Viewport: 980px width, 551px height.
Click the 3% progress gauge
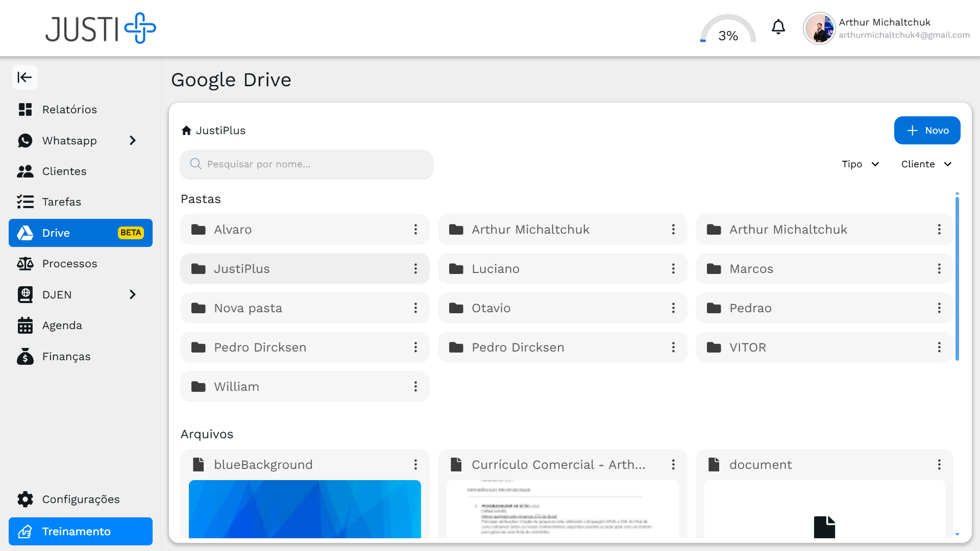(728, 30)
